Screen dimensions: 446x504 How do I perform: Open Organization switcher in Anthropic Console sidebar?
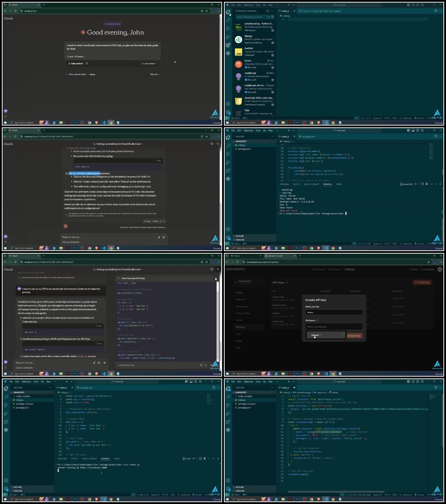(x=249, y=282)
